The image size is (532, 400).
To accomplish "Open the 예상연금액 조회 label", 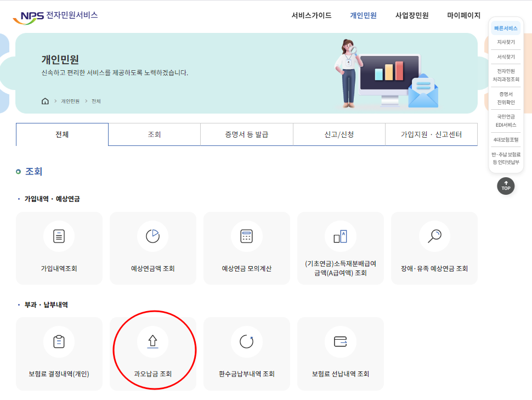I will (152, 269).
